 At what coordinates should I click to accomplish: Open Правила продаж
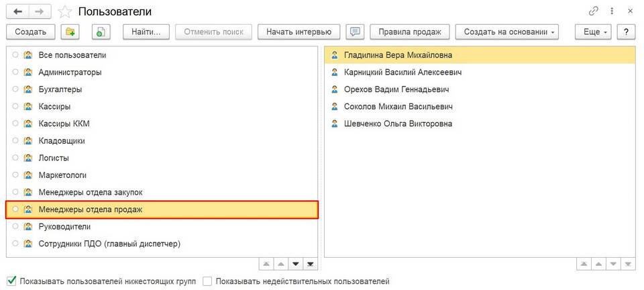(x=409, y=32)
